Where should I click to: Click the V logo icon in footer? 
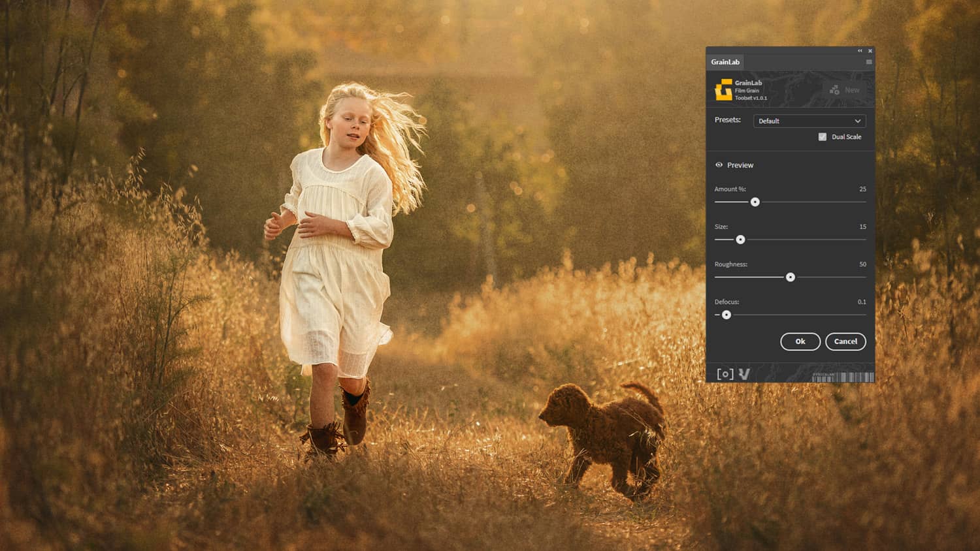click(744, 374)
